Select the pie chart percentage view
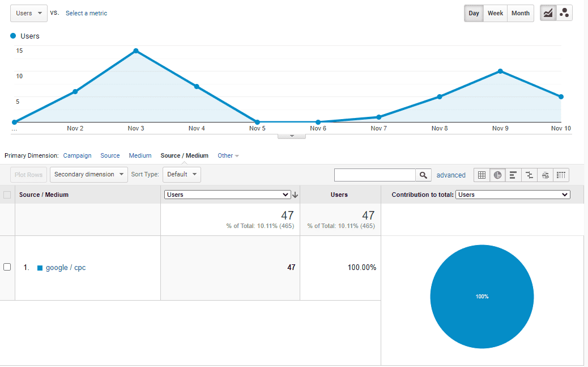The width and height of the screenshot is (588, 367). [497, 175]
